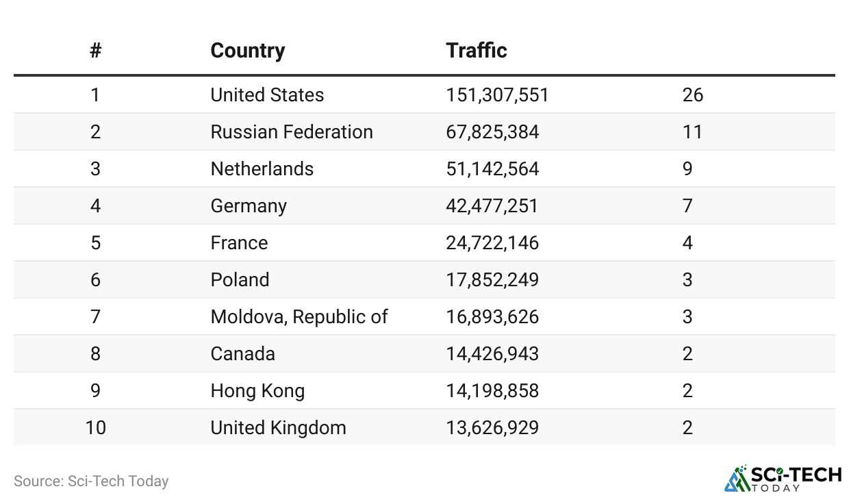Select the United States country cell
The image size is (849, 504).
[267, 94]
